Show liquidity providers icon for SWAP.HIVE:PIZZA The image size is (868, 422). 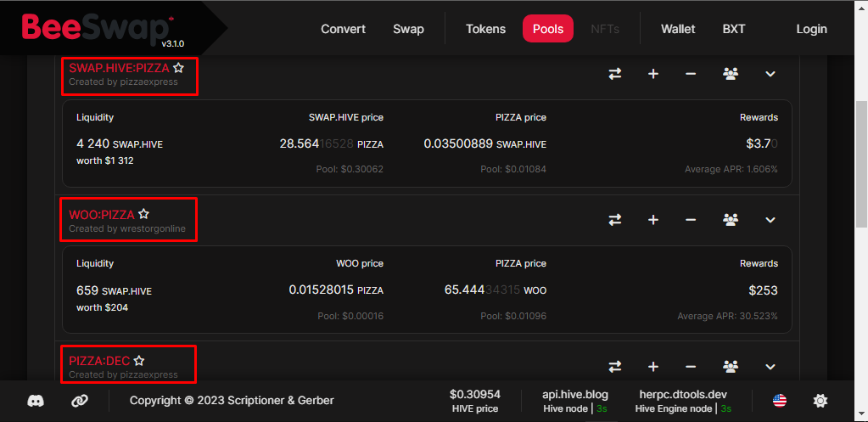coord(731,74)
